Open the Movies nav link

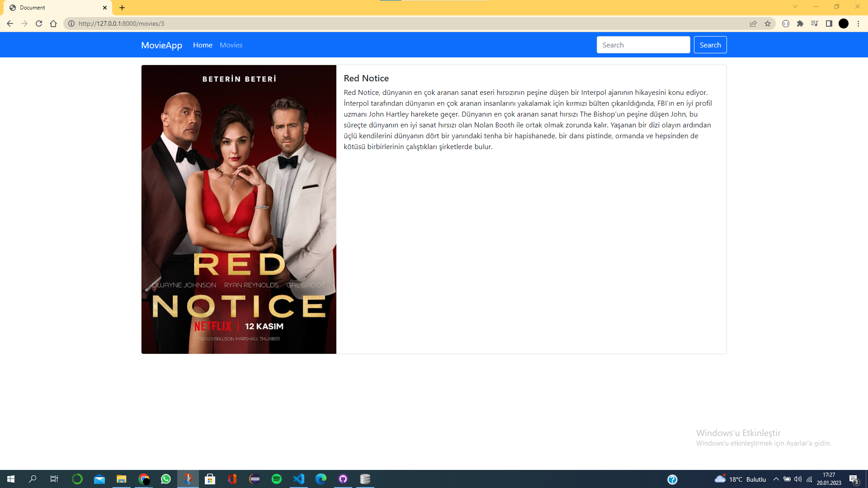point(231,45)
